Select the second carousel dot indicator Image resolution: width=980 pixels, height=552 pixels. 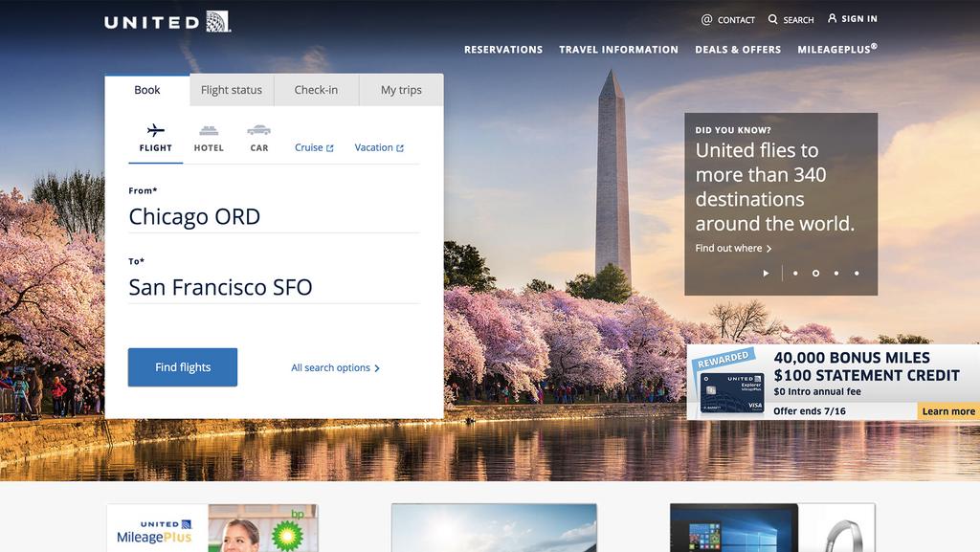[x=815, y=273]
